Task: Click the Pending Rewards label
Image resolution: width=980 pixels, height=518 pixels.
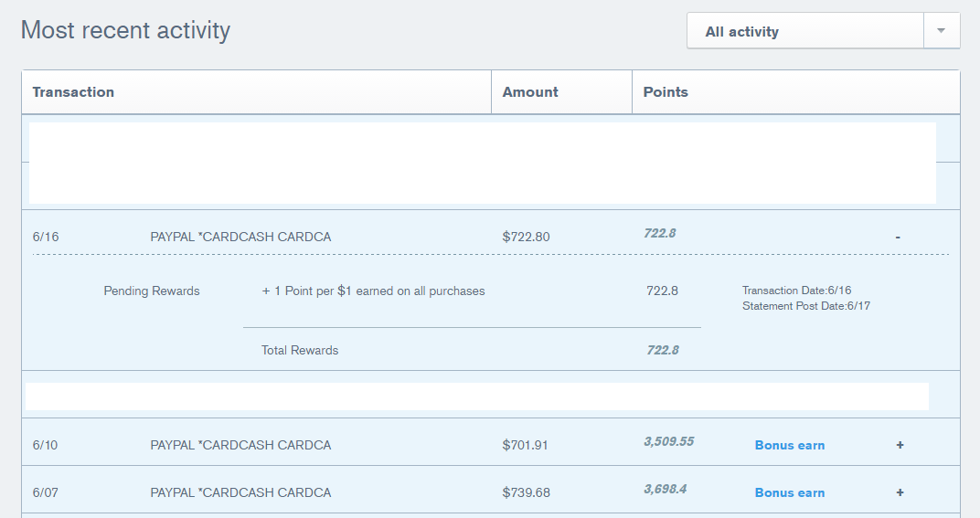Action: 152,291
